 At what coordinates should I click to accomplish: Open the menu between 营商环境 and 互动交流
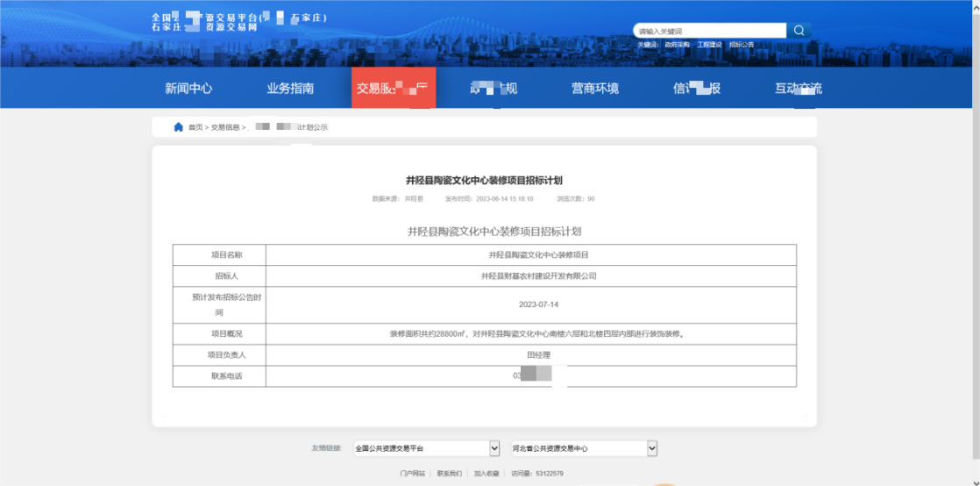point(697,89)
